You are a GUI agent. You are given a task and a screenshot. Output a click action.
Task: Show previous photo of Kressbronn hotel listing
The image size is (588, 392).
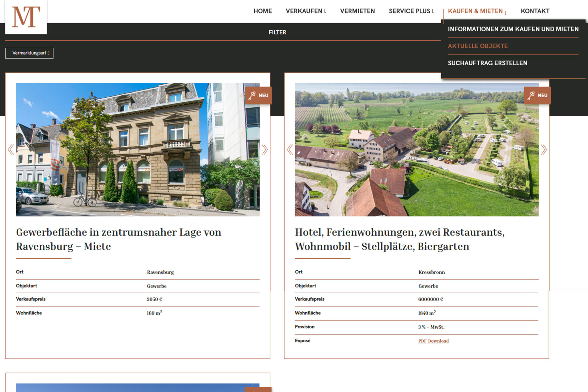tap(290, 150)
